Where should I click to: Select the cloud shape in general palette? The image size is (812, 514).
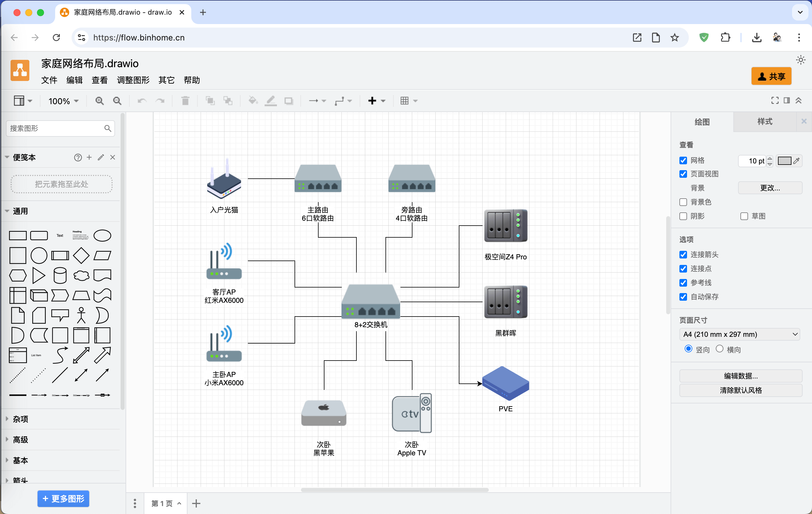[81, 275]
